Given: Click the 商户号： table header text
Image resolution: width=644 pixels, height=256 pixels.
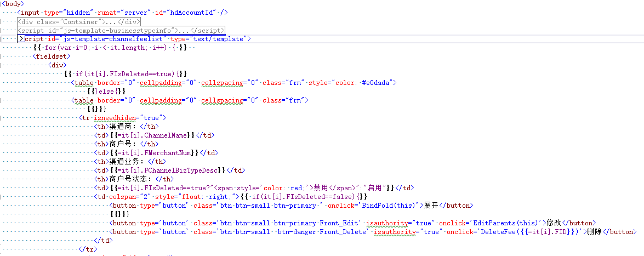Looking at the screenshot, I should click(124, 144).
